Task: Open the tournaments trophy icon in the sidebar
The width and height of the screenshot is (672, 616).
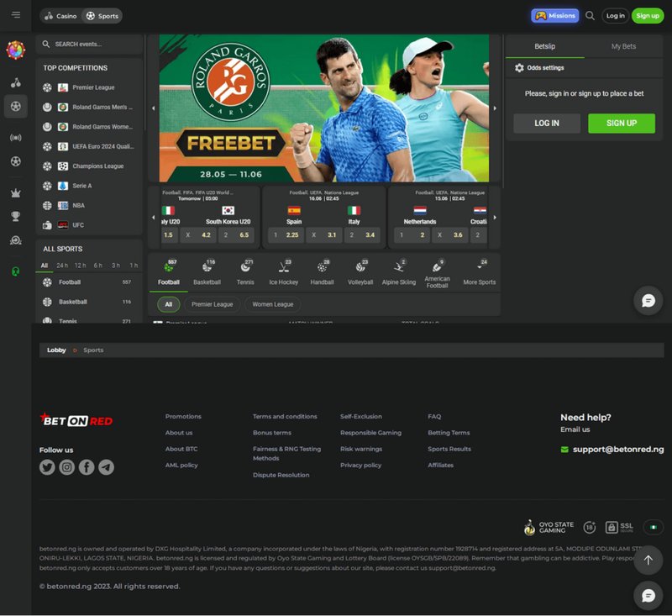Action: 15,216
